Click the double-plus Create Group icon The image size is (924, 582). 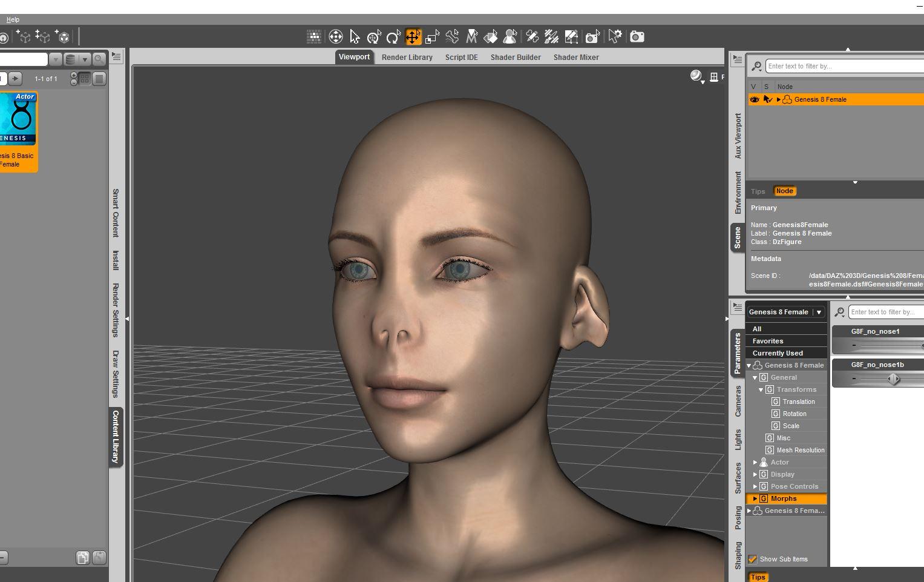tap(42, 37)
